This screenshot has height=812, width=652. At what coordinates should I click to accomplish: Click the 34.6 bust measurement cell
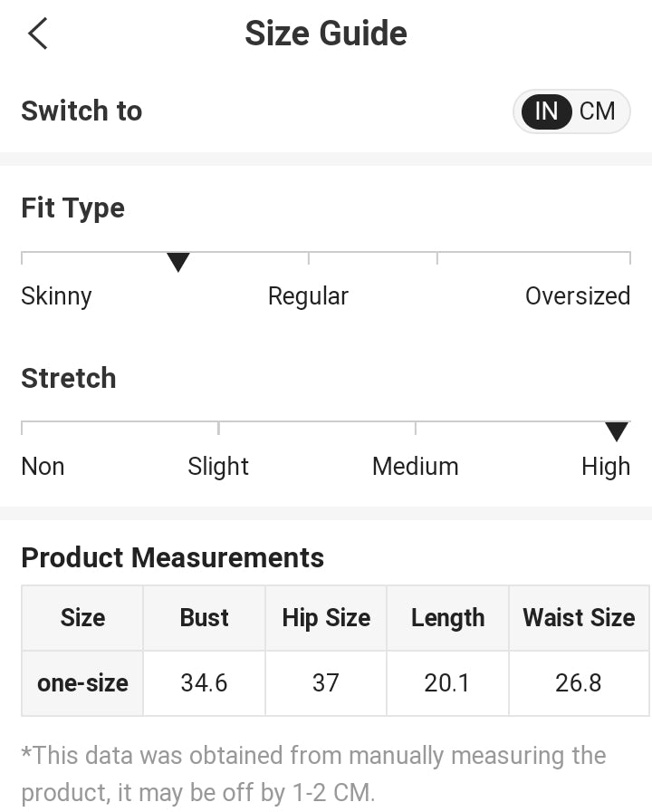(204, 683)
